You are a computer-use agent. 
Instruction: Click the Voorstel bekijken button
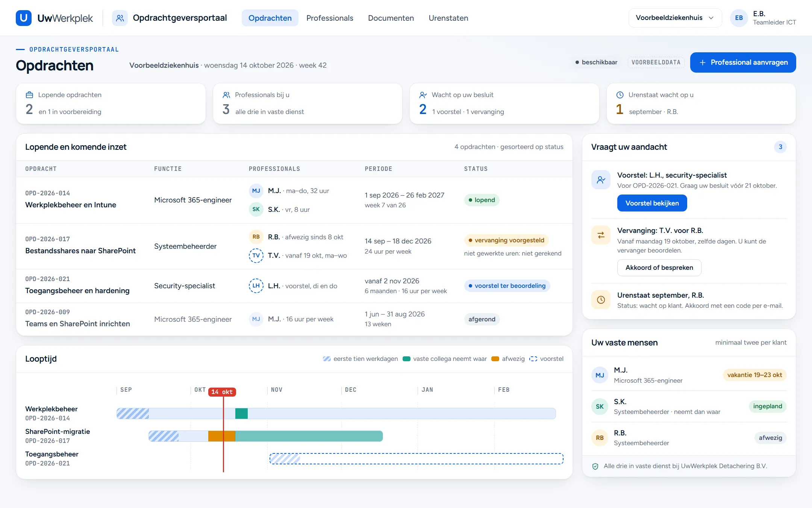652,203
